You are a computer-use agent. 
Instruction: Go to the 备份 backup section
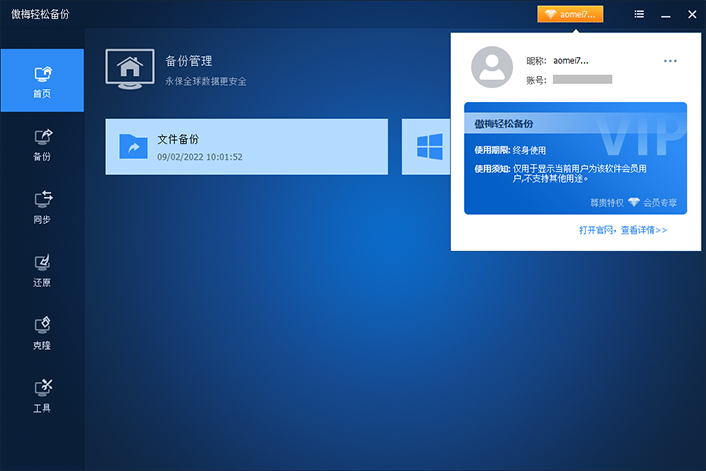point(42,145)
